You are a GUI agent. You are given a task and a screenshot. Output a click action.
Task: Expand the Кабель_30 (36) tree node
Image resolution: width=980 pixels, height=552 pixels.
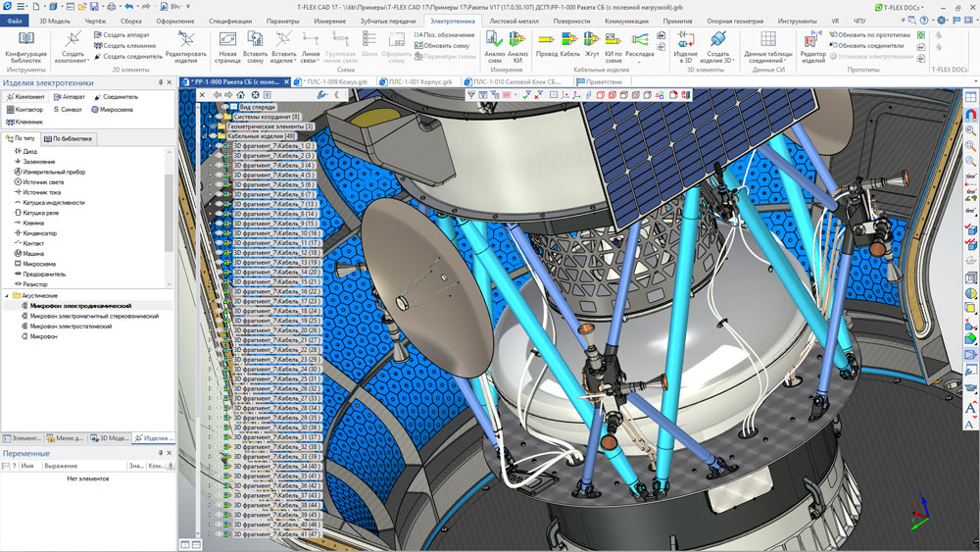pos(211,427)
